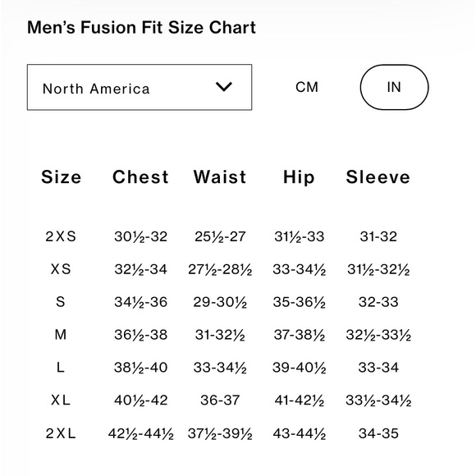Open the North America region dropdown
Viewport: 476px width, 476px height.
(140, 87)
